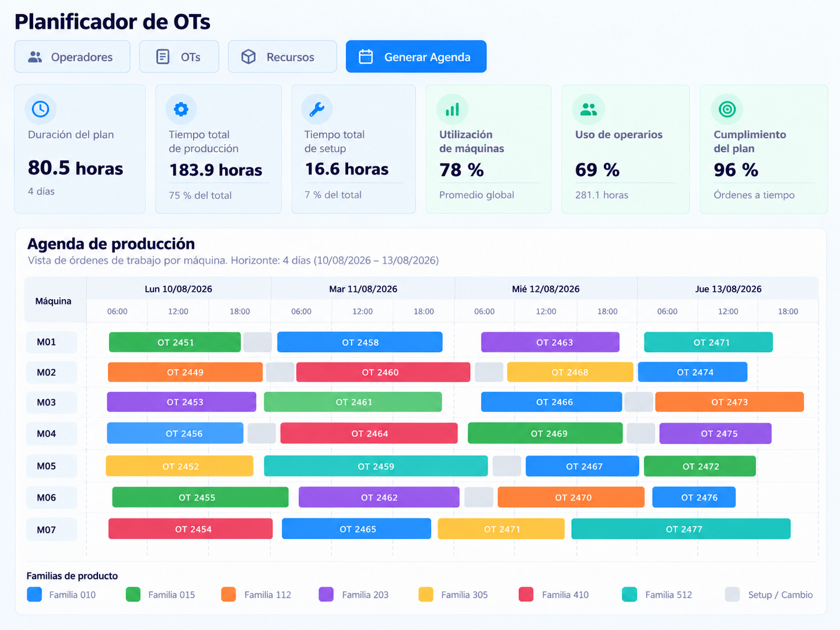This screenshot has width=840, height=630.
Task: Click the blue Familia 010 legend swatch
Action: [x=35, y=595]
